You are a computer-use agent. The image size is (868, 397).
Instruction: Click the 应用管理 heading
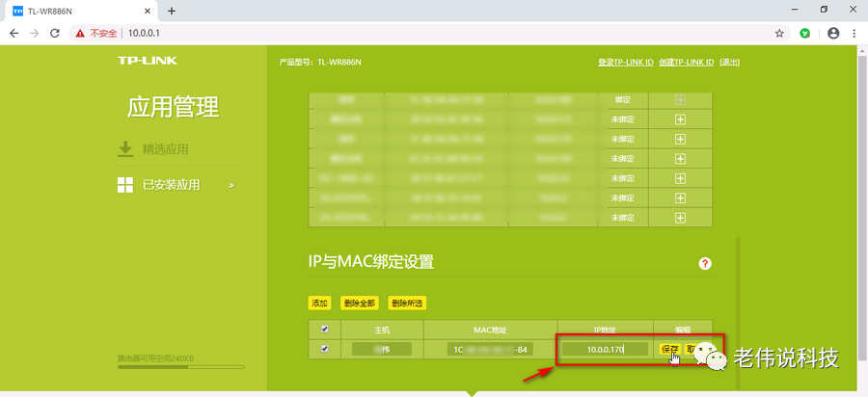click(x=174, y=107)
